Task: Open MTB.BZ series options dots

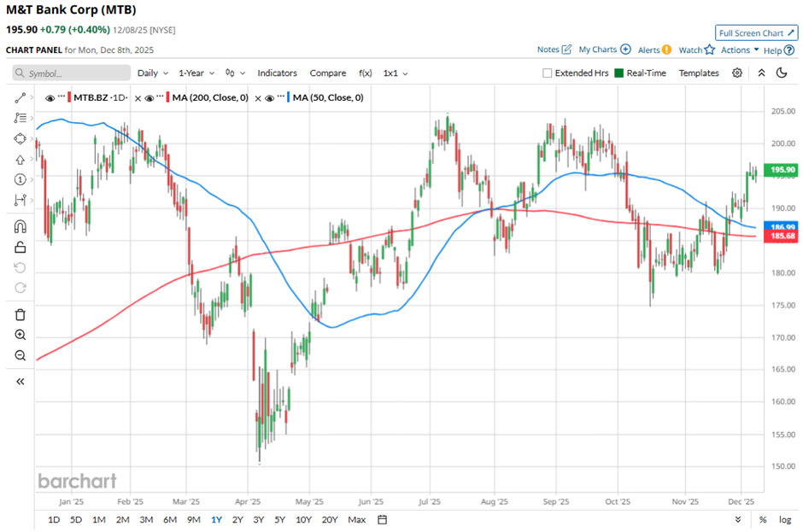Action: 62,96
